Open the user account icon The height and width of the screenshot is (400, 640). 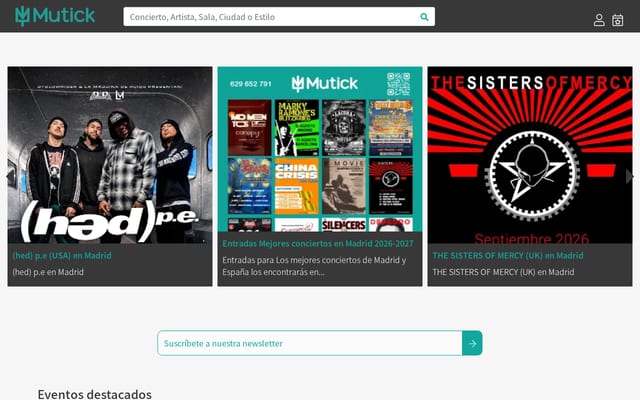599,20
